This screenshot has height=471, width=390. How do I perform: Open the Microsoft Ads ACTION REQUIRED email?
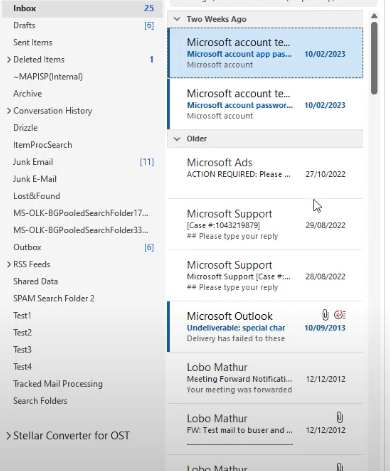265,173
